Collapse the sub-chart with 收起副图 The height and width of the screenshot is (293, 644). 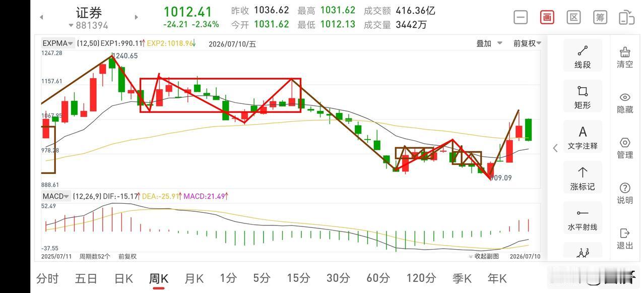click(x=483, y=256)
